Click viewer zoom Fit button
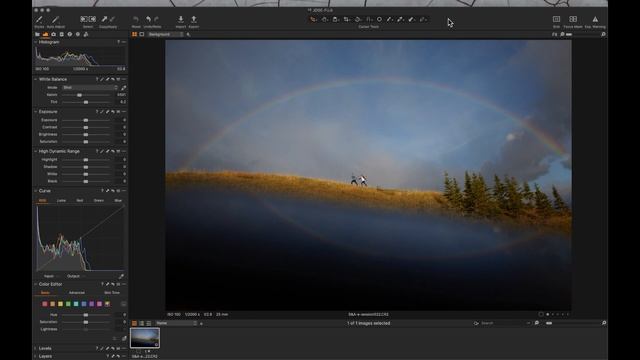 pos(554,34)
